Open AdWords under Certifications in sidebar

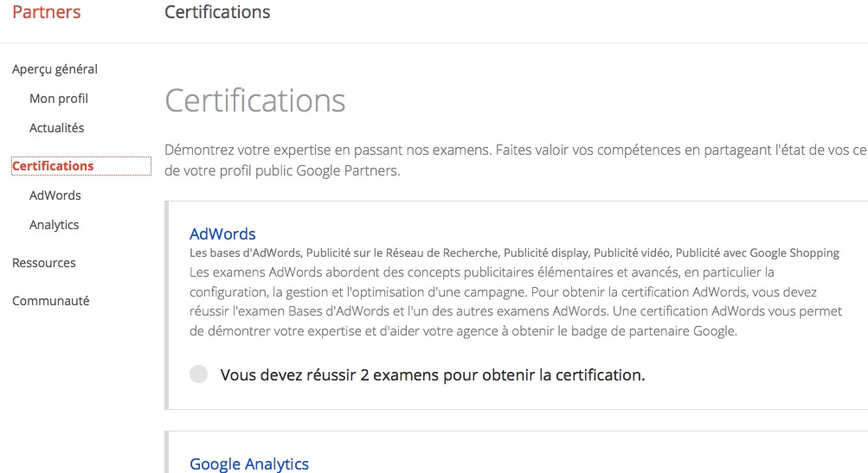click(x=55, y=195)
